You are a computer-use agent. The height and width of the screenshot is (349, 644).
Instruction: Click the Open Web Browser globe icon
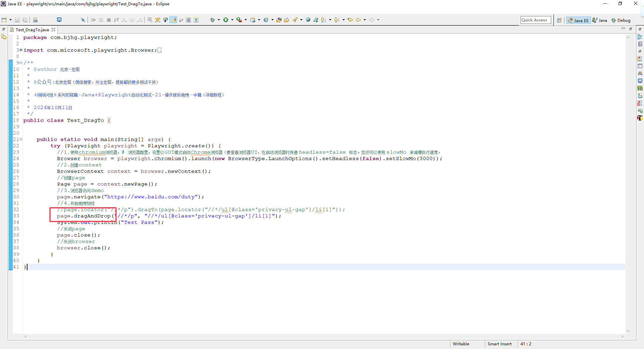[x=308, y=20]
